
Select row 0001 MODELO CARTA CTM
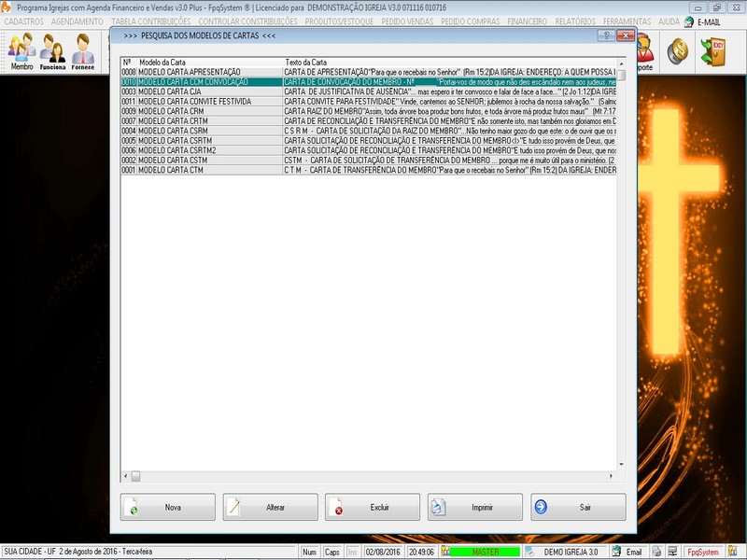coord(369,170)
